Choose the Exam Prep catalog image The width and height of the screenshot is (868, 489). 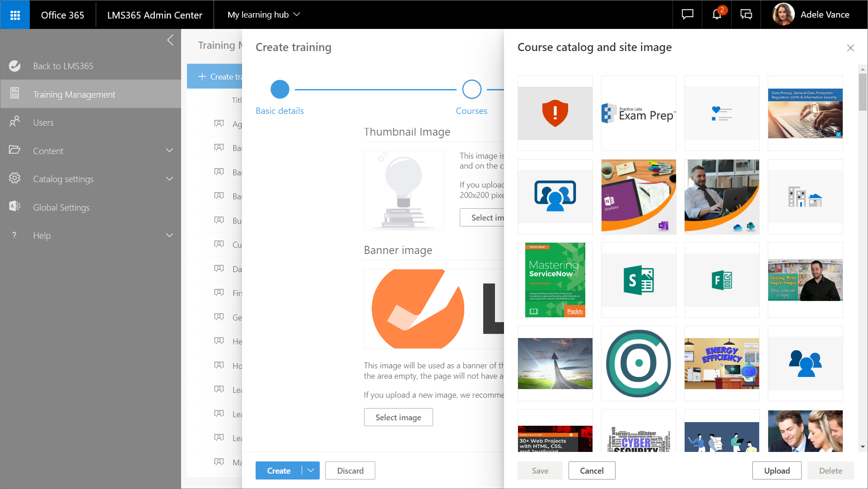click(x=639, y=113)
